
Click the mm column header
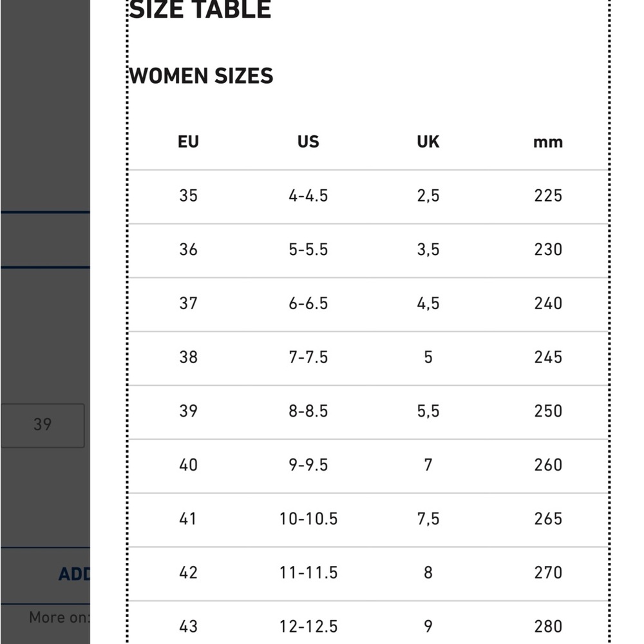547,142
